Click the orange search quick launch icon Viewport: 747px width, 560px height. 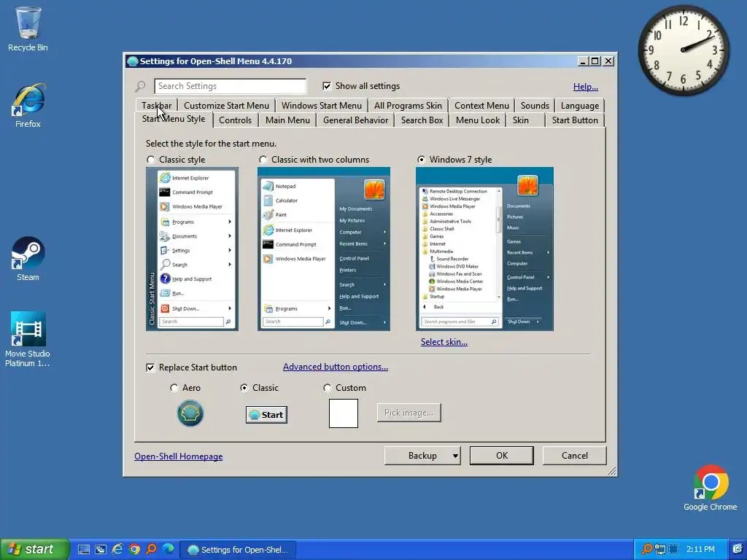click(x=151, y=550)
